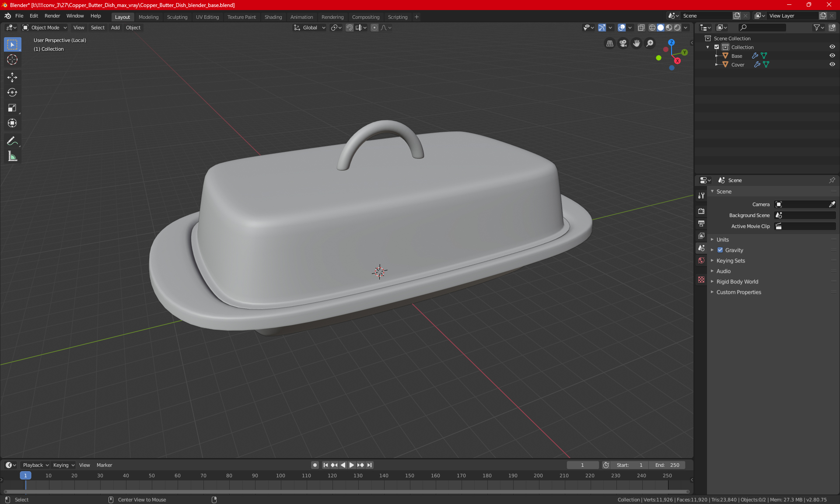
Task: Uncheck the Collection exclude checkbox
Action: pos(717,47)
